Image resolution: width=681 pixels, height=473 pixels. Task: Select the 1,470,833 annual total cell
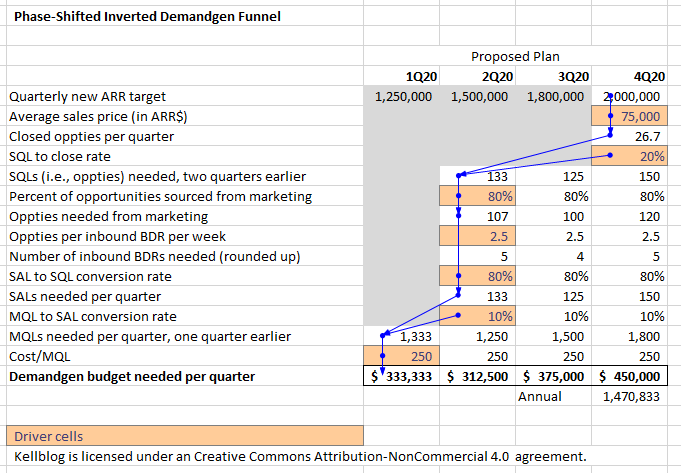[629, 396]
